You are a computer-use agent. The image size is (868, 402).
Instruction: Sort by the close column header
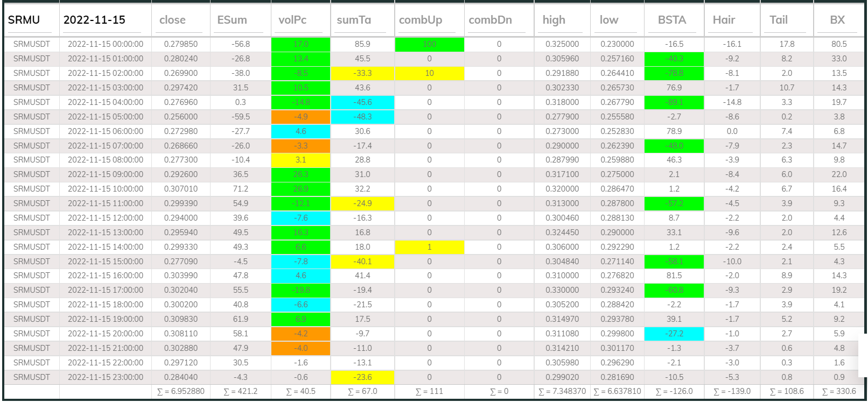[x=172, y=20]
